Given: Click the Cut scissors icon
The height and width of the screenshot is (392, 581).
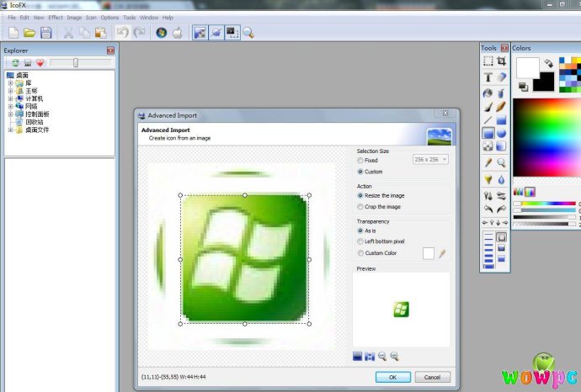Looking at the screenshot, I should (x=68, y=33).
